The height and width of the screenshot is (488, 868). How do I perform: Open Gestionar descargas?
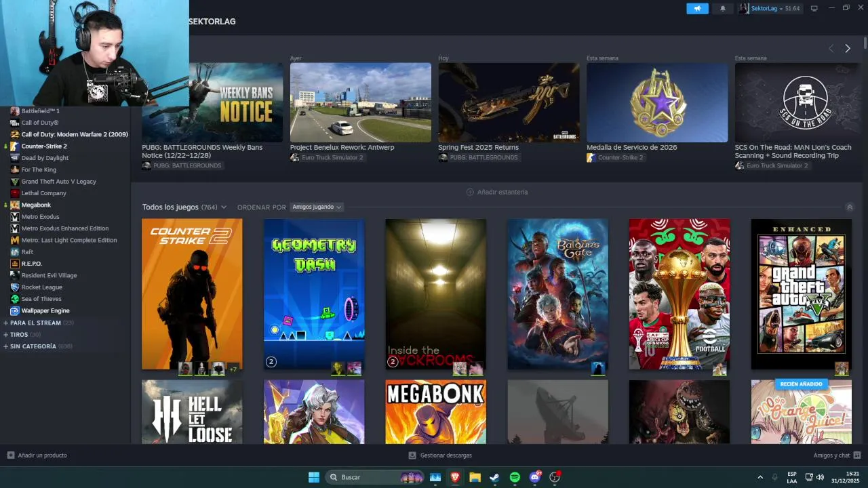pos(440,455)
